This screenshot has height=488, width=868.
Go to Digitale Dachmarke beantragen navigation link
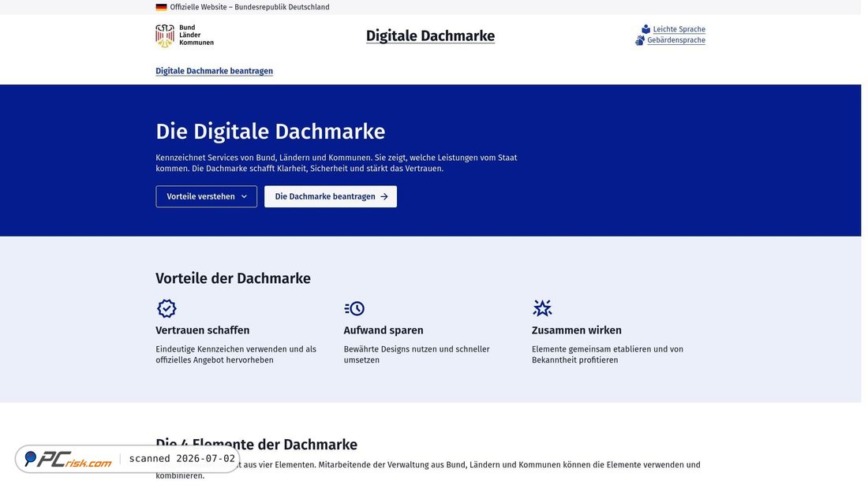click(x=214, y=71)
